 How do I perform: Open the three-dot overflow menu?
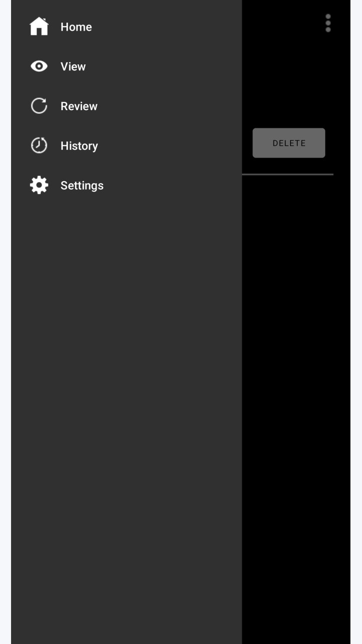pyautogui.click(x=328, y=23)
